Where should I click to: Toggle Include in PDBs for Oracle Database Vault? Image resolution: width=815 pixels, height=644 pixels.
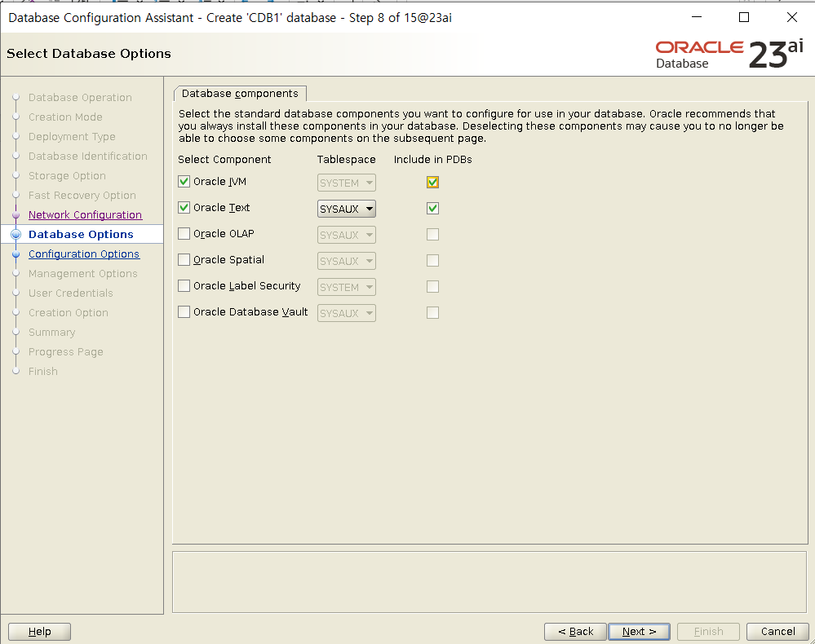tap(432, 312)
